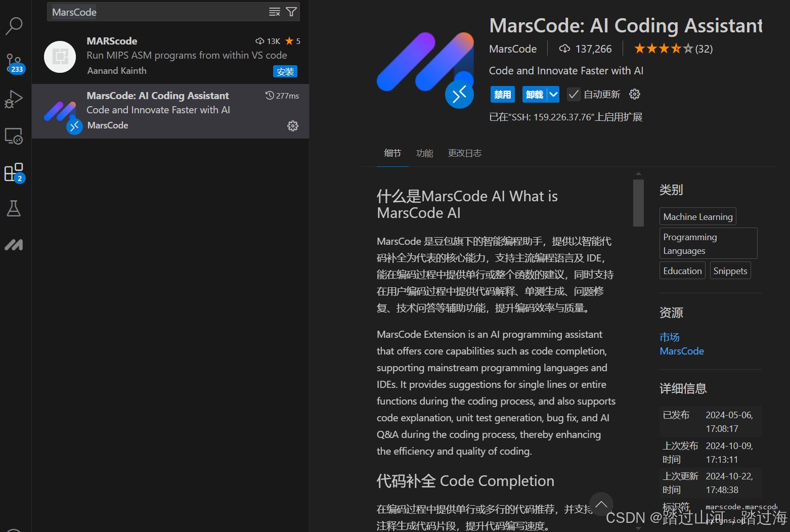This screenshot has height=532, width=790.
Task: Click the MarsCode: AI Coding Assistant title
Action: (x=626, y=25)
